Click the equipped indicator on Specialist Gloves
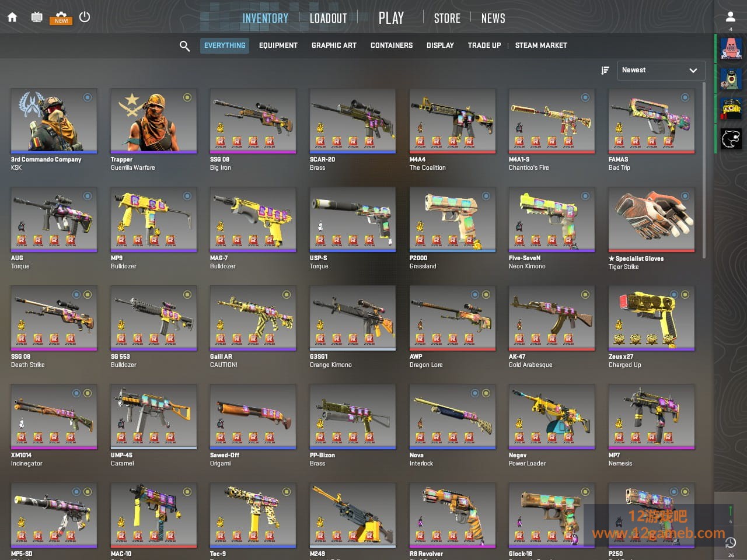This screenshot has height=560, width=747. 685,196
